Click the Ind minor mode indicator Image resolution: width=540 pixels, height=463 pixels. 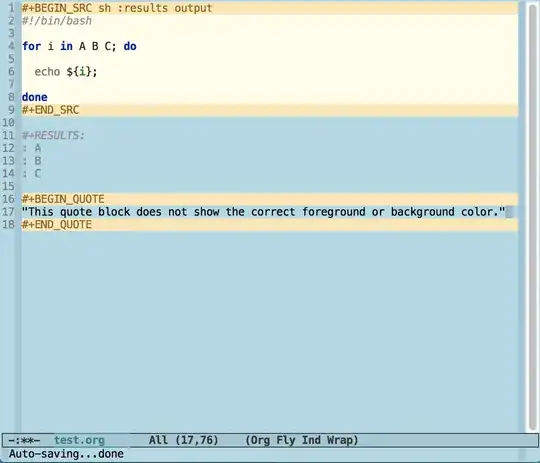click(311, 440)
